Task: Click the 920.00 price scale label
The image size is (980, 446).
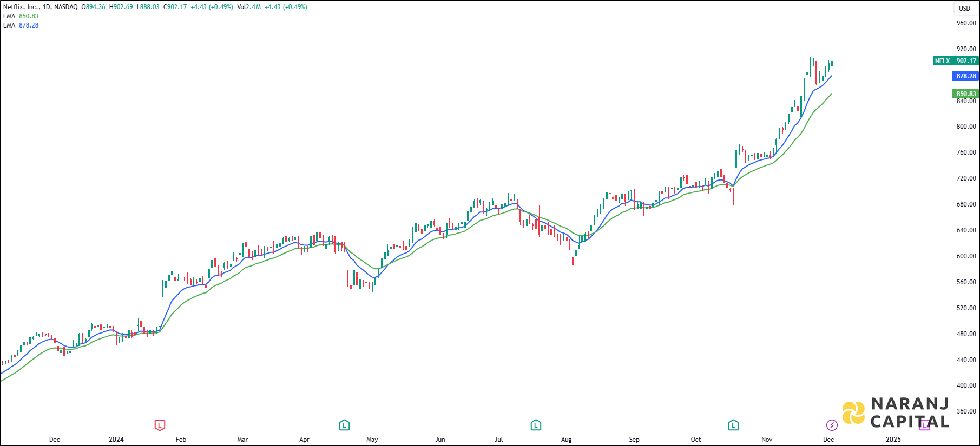Action: click(x=966, y=49)
